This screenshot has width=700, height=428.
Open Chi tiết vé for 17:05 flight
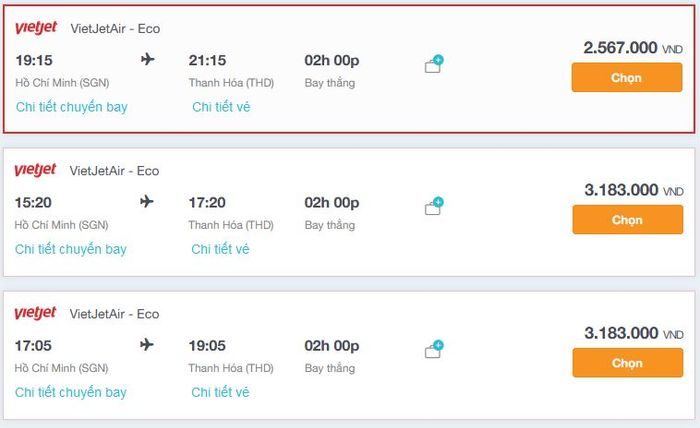[x=220, y=392]
